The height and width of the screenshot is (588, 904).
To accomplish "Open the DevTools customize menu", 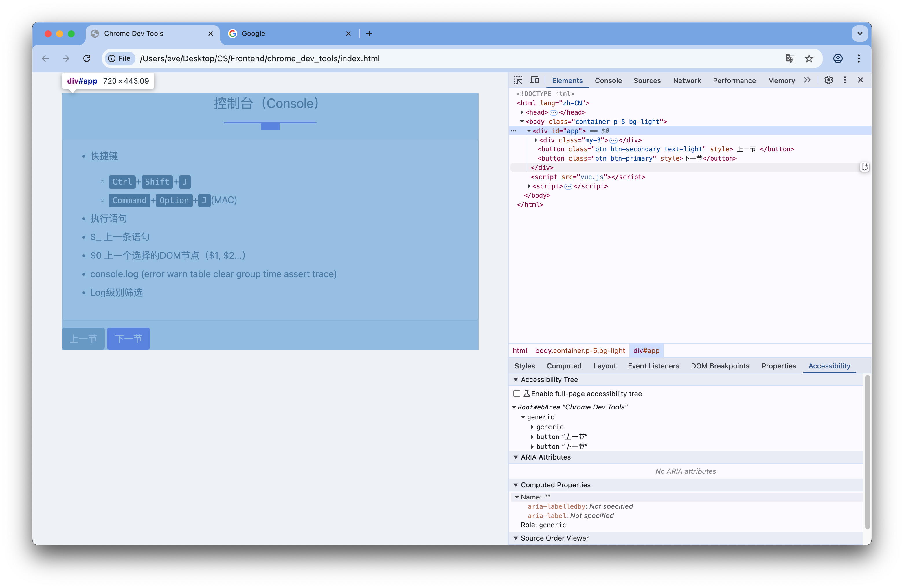I will coord(844,80).
